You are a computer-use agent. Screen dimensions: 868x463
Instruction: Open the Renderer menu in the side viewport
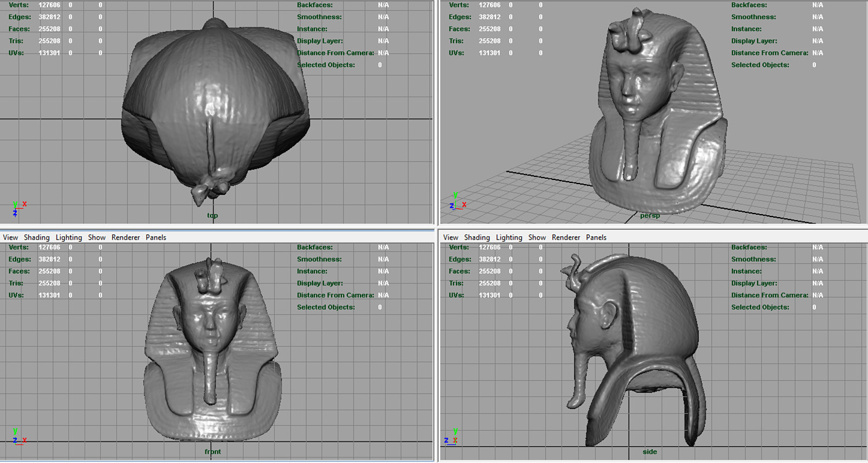click(566, 237)
